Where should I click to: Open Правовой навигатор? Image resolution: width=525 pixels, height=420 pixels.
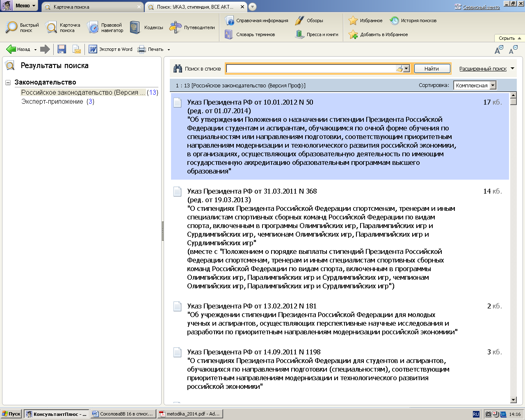(105, 27)
